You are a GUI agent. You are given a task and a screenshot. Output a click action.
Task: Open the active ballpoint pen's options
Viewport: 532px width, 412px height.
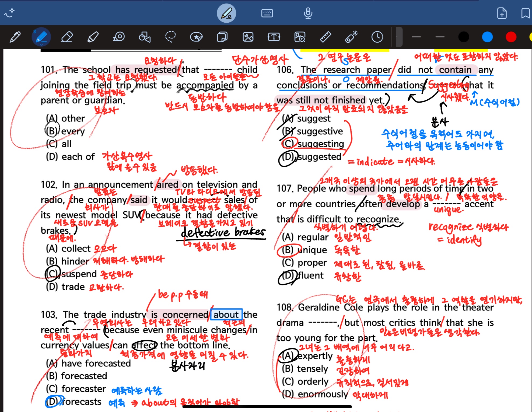(41, 37)
